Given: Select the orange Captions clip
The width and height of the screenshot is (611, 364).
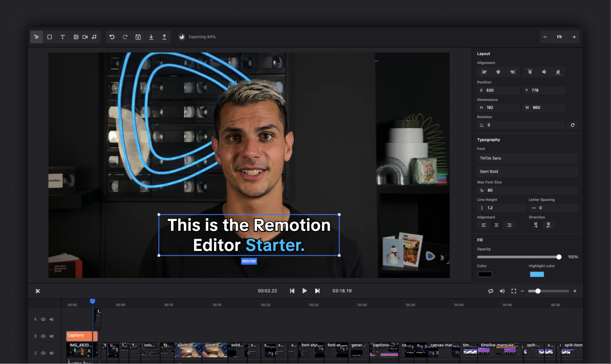Looking at the screenshot, I should point(82,336).
